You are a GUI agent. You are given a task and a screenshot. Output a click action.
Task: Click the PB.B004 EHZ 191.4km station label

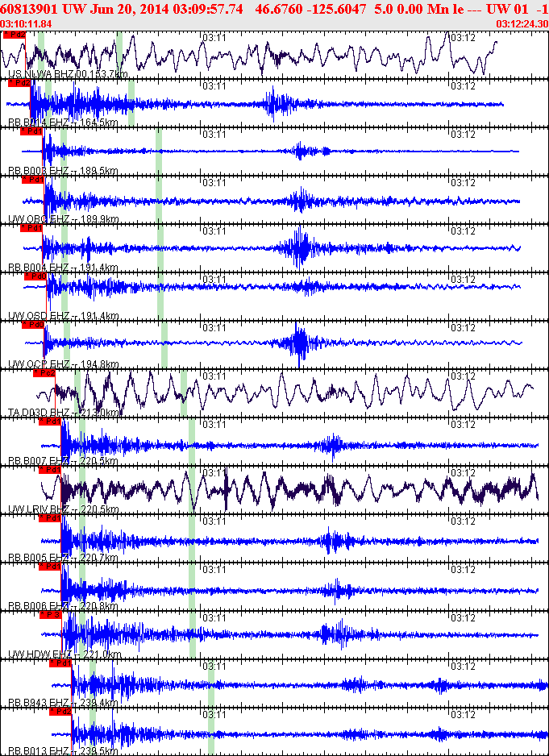[x=63, y=268]
